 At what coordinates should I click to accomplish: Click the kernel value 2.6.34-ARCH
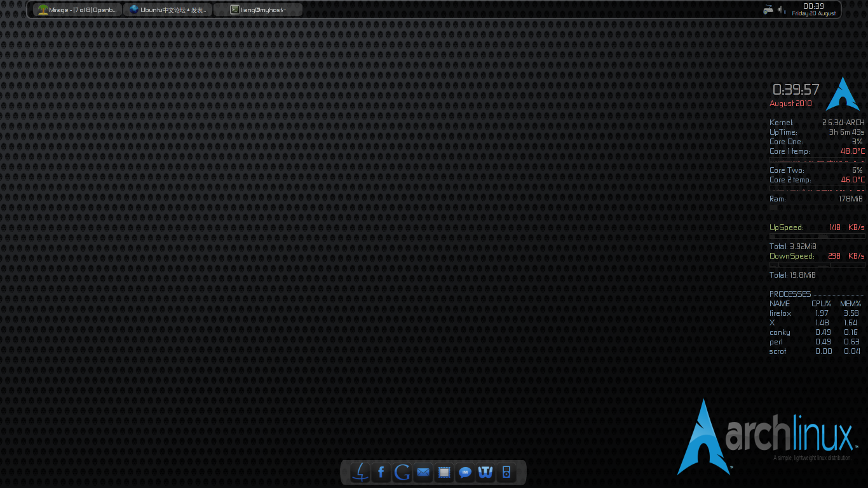click(843, 123)
